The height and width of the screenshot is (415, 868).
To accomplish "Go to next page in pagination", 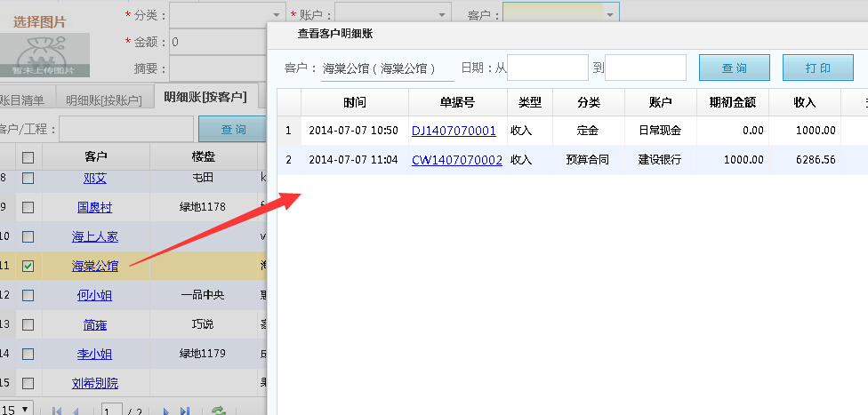I will [x=165, y=411].
